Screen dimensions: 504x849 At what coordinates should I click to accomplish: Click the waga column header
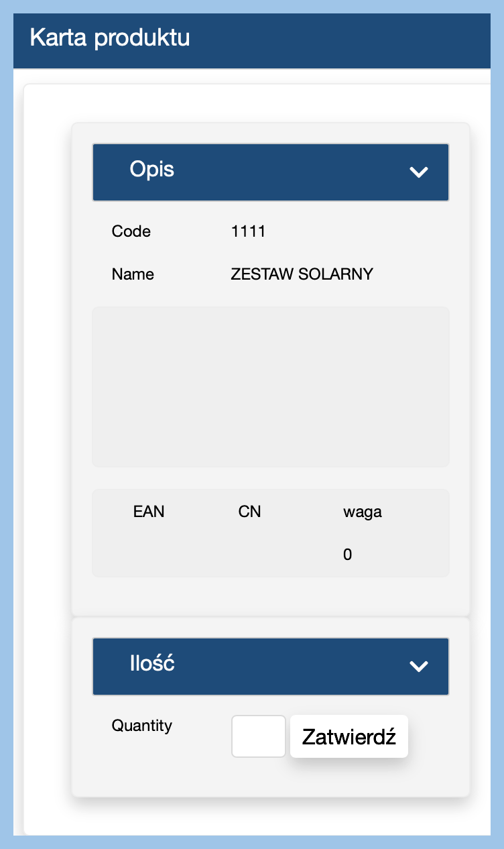[x=363, y=512]
